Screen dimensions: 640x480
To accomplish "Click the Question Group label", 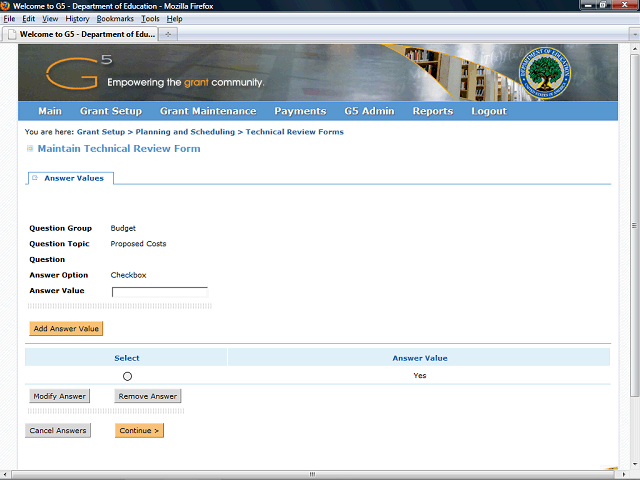I will (x=60, y=228).
